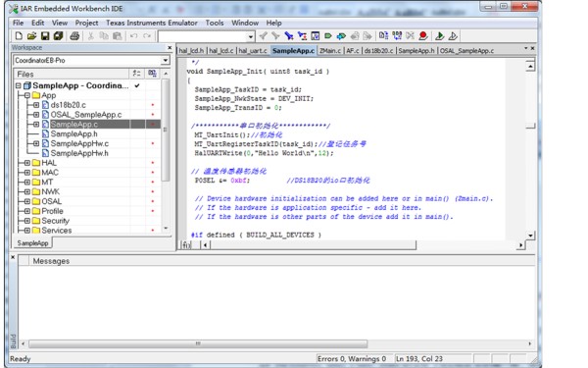This screenshot has width=588, height=368.
Task: Toggle bookmark with the green flag icon
Action: click(x=328, y=36)
